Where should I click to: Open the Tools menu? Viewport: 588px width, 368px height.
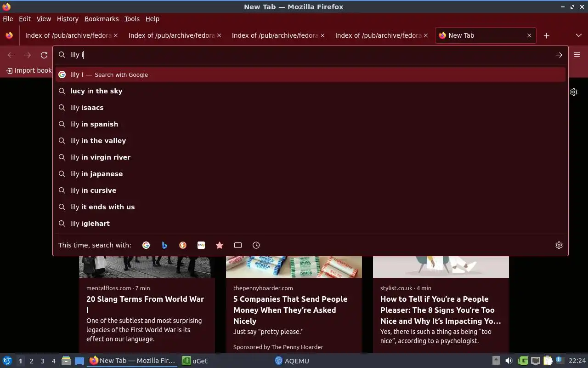click(132, 19)
